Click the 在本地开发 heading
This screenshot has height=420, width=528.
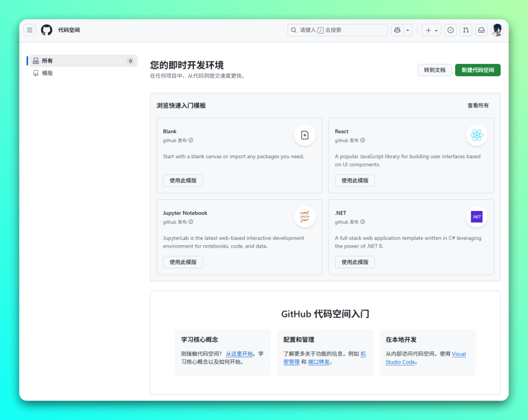pyautogui.click(x=401, y=339)
